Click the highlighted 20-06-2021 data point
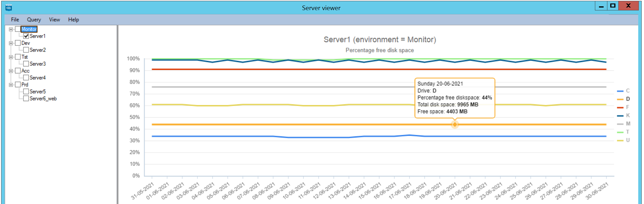 click(x=455, y=125)
